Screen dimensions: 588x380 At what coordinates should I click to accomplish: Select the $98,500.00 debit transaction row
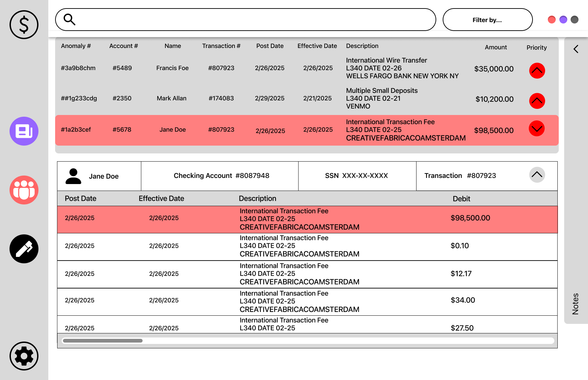[x=307, y=219]
